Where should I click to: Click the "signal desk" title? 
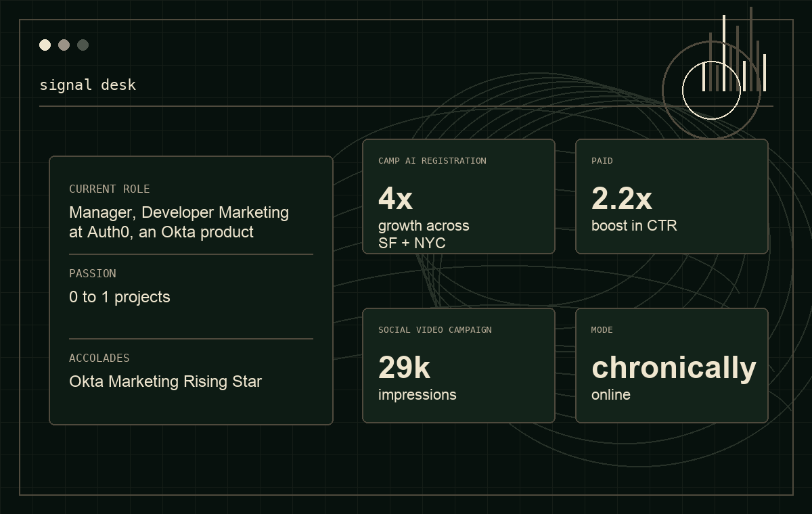click(88, 85)
